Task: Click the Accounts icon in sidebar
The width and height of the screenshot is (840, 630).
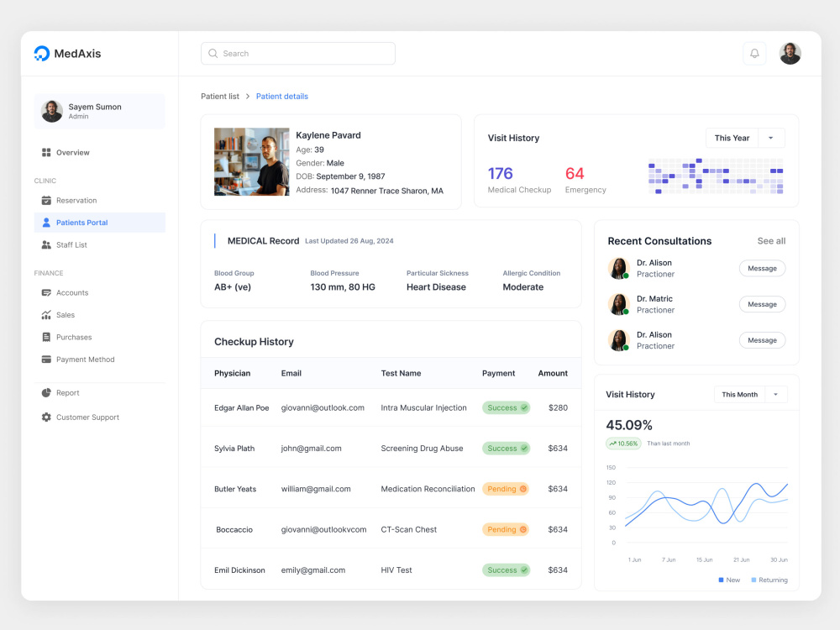Action: (46, 292)
